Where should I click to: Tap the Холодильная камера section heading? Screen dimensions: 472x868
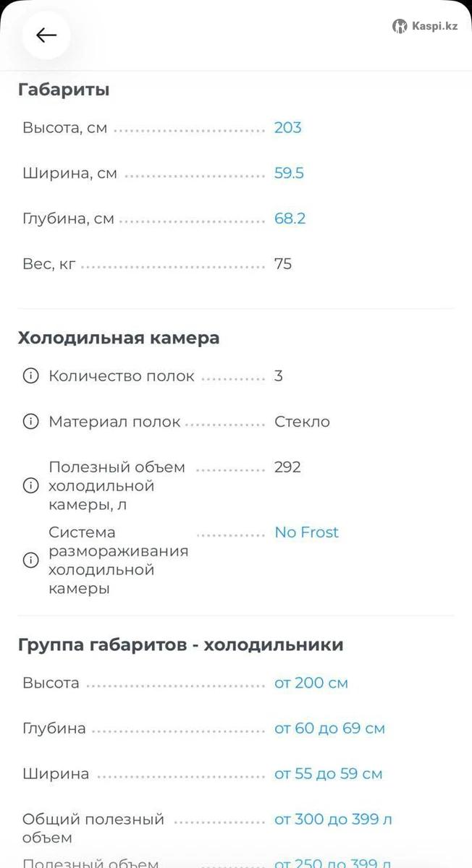(119, 338)
